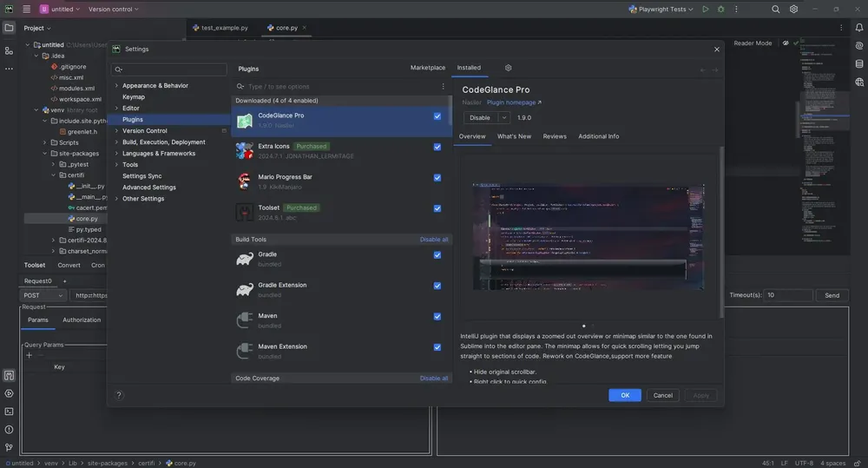Open more tool windows ellipsis in left sidebar
The width and height of the screenshot is (868, 468).
pos(9,69)
